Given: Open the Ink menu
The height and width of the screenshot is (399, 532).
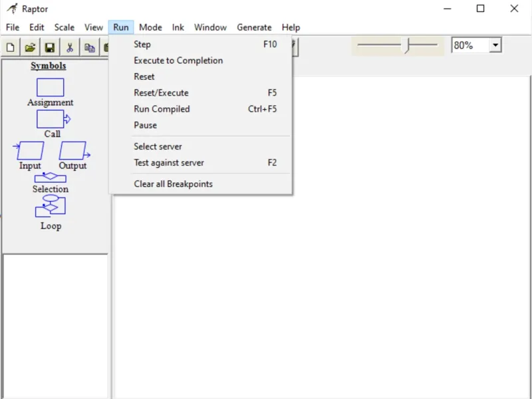Looking at the screenshot, I should [178, 27].
